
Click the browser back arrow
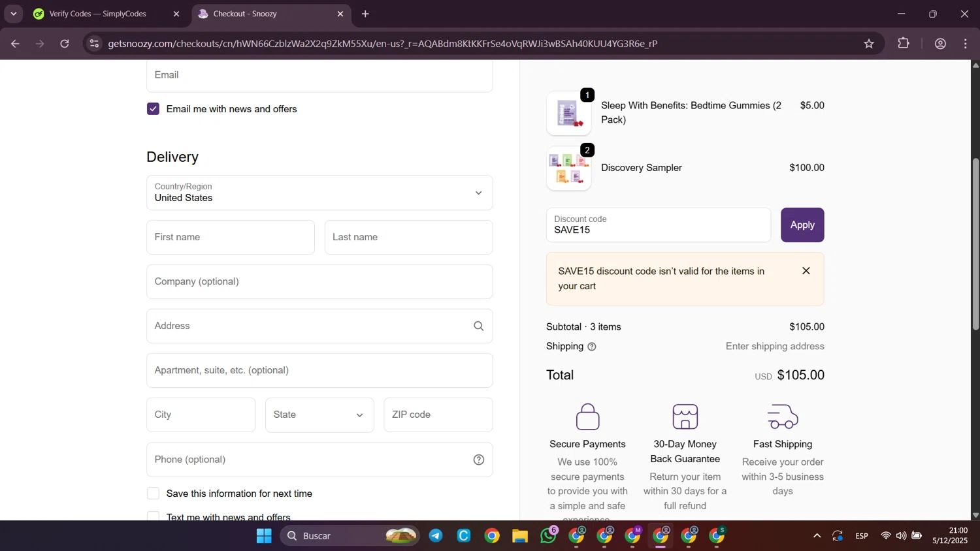(15, 44)
